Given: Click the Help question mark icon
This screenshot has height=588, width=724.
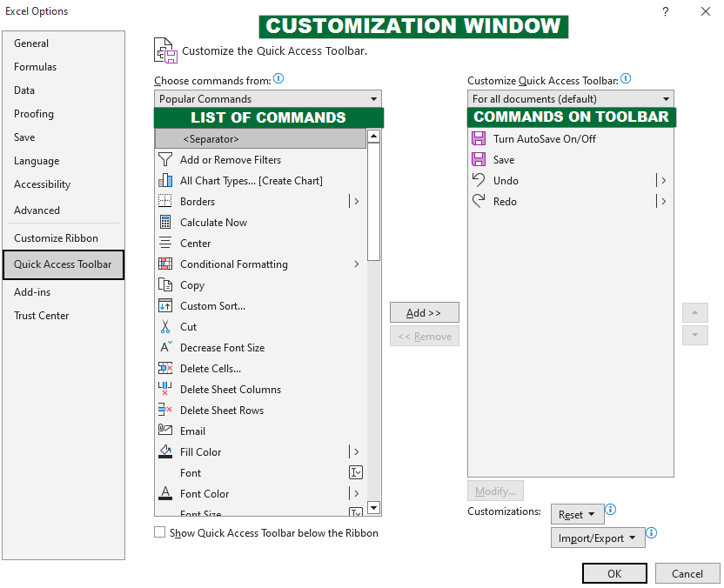Looking at the screenshot, I should tap(666, 11).
